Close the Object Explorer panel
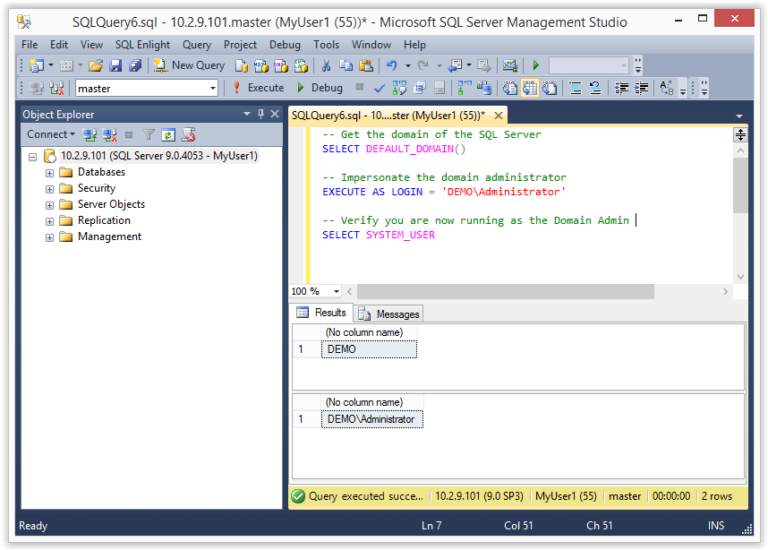 point(275,114)
